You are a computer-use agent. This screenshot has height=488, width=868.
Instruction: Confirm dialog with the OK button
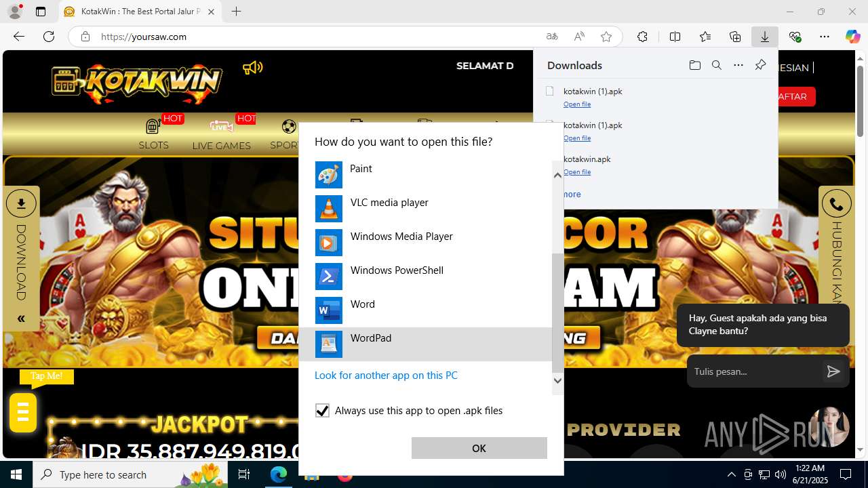point(479,448)
